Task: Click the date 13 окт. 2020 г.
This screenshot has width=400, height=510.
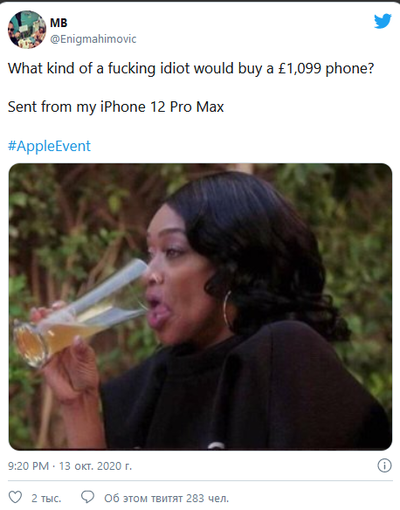Action: (95, 466)
